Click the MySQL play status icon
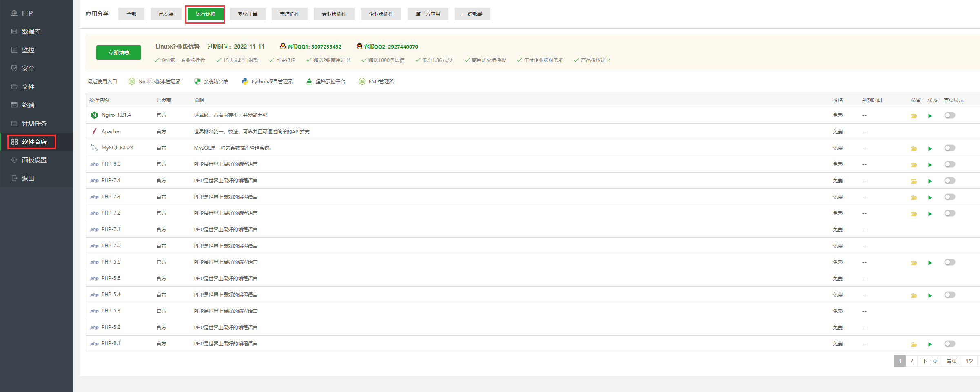This screenshot has height=392, width=980. 930,148
